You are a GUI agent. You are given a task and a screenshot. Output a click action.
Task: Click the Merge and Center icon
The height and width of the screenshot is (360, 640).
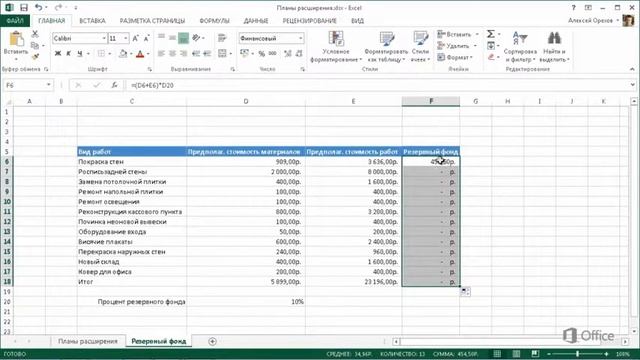222,53
